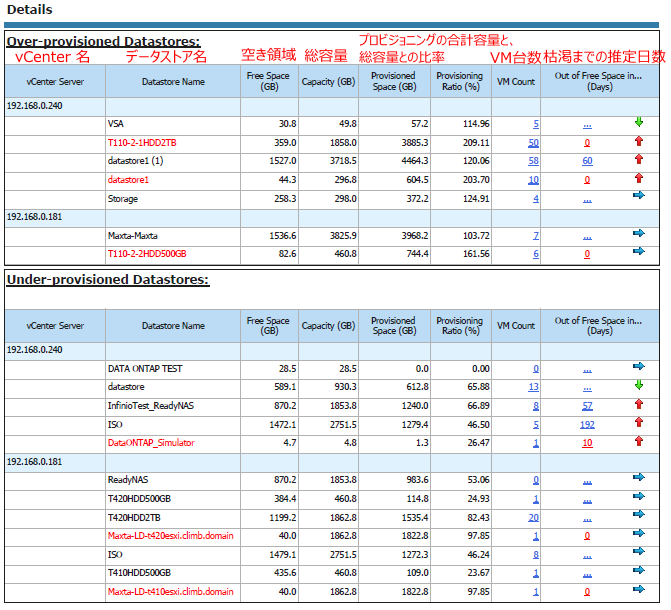Screen dimensions: 671x610
Task: Click 192.168.0.181 group row in Under-provisioned table
Action: [332, 462]
